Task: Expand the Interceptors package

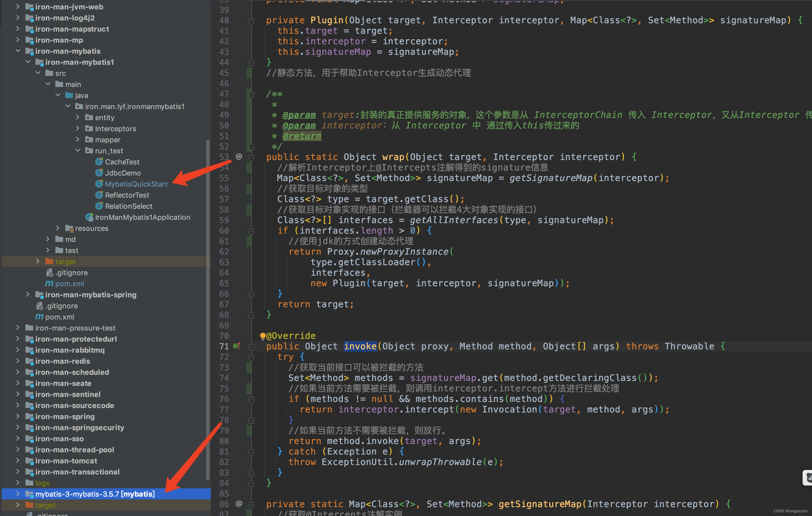Action: (77, 128)
